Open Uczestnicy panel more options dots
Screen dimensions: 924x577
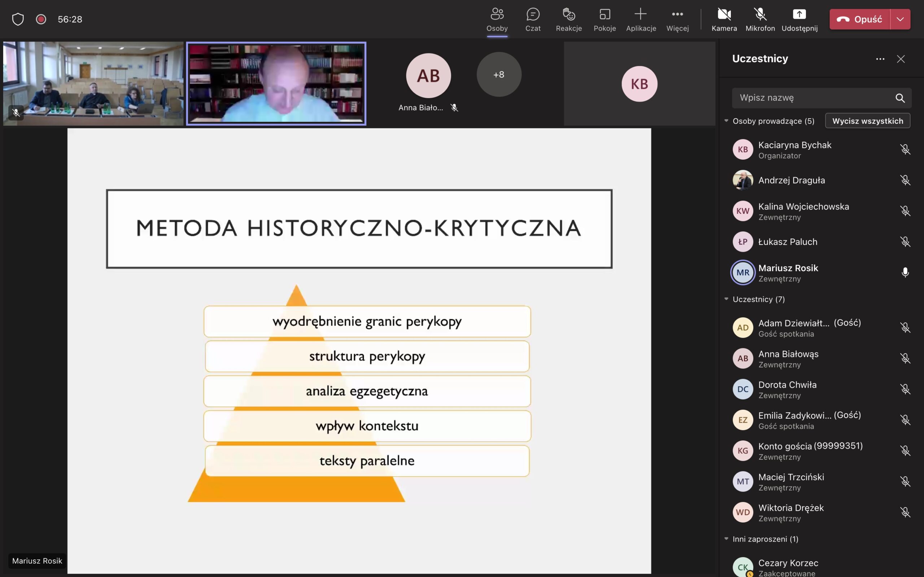point(880,59)
